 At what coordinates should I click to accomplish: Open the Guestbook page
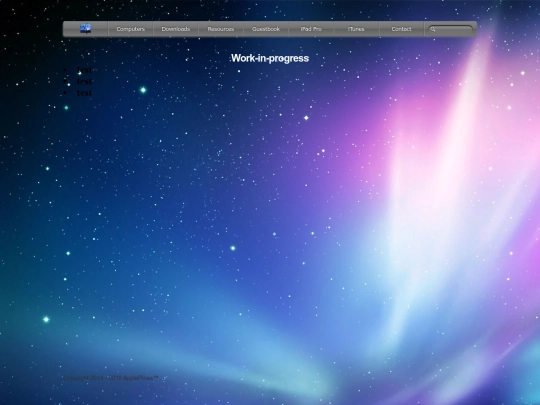tap(266, 29)
